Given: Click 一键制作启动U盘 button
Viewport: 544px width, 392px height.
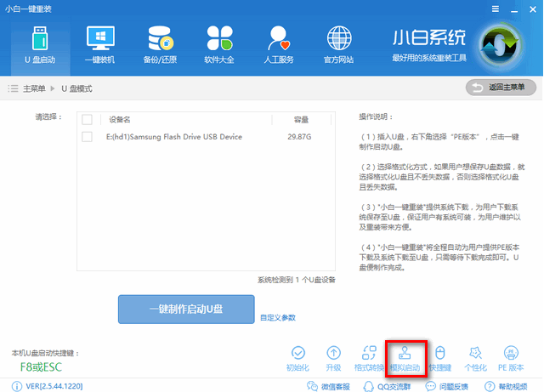Looking at the screenshot, I should (x=186, y=310).
